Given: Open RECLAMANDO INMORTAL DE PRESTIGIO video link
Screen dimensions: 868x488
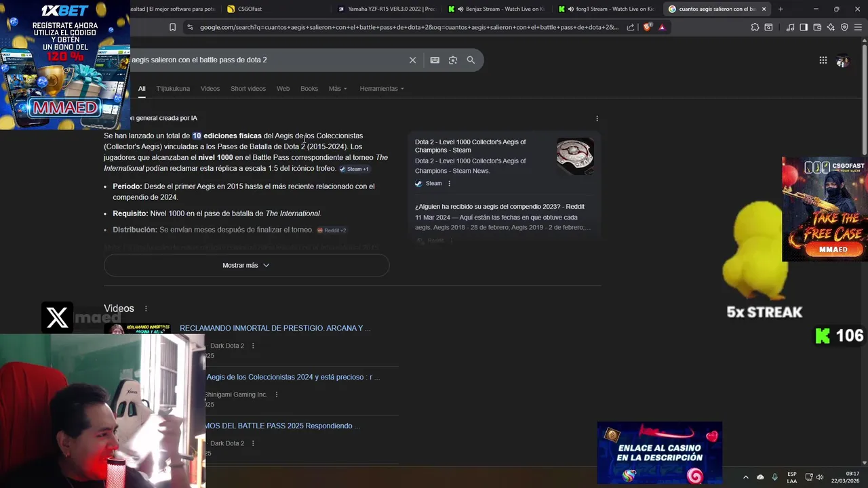Looking at the screenshot, I should [x=275, y=328].
